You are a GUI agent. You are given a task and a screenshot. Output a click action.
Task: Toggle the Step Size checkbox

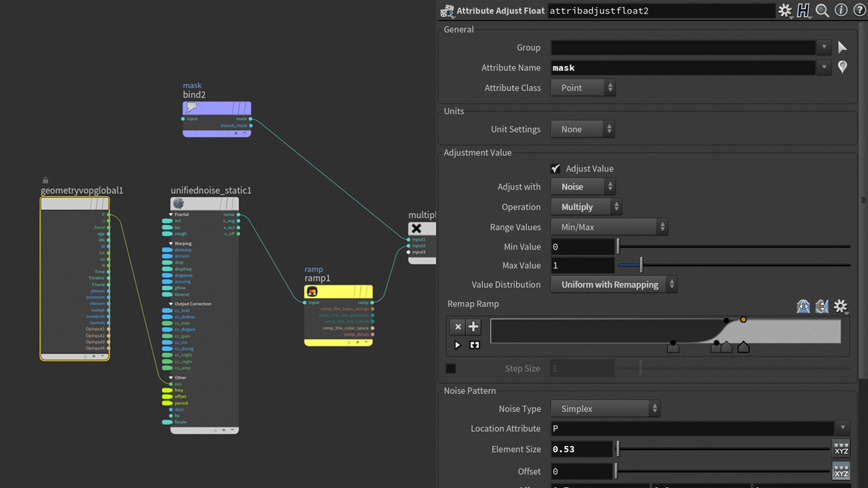[451, 369]
